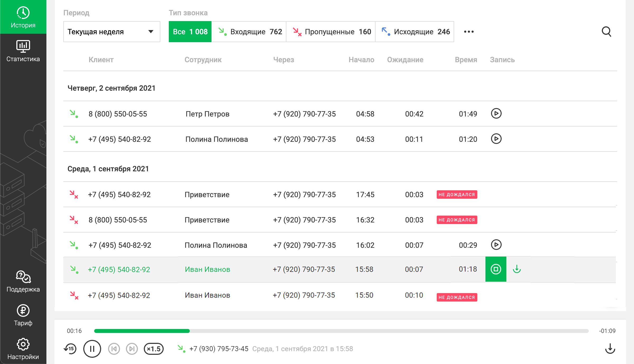
Task: Play recording of Петр Петров call
Action: (496, 114)
